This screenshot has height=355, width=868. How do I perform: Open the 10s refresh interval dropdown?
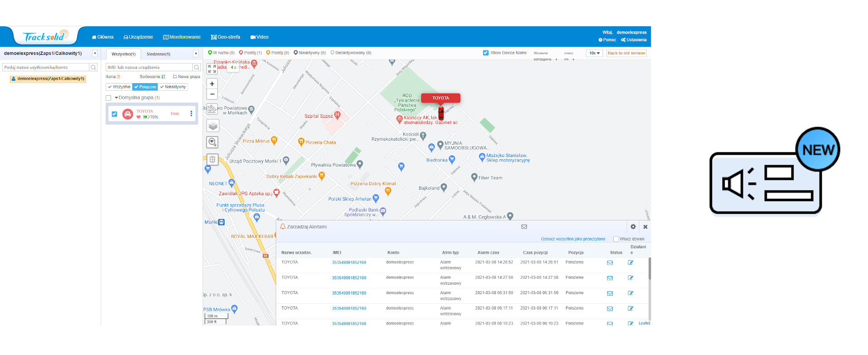pos(594,53)
